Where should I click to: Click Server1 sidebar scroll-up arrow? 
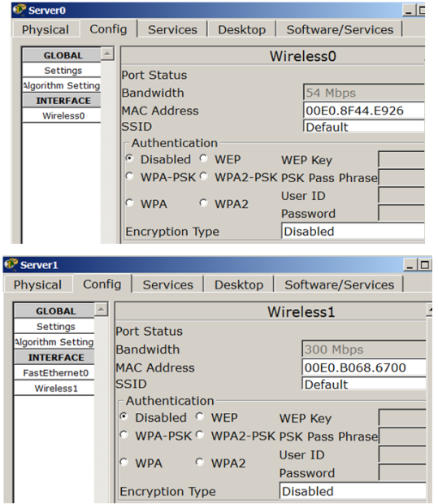point(101,309)
